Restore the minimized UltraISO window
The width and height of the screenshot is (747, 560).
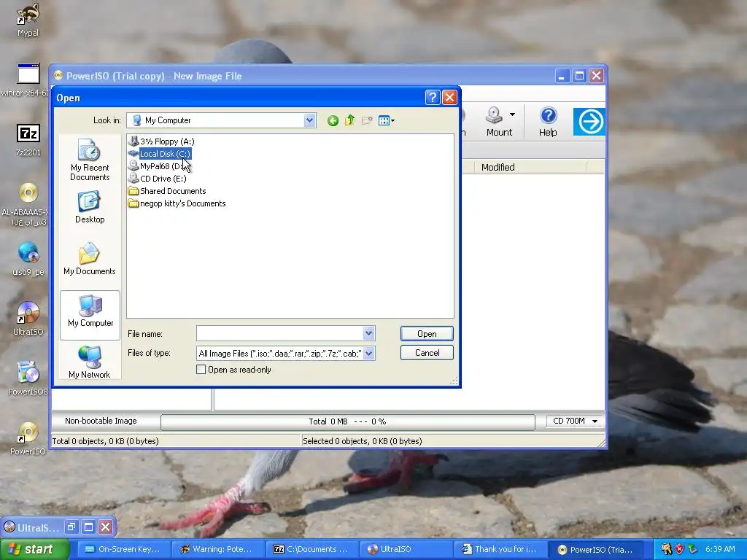71,526
